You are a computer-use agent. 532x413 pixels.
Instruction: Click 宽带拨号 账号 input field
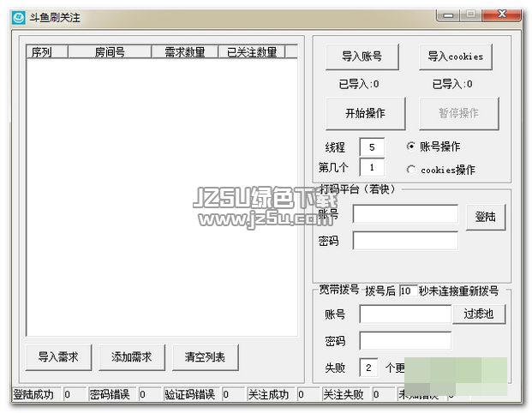click(x=405, y=314)
